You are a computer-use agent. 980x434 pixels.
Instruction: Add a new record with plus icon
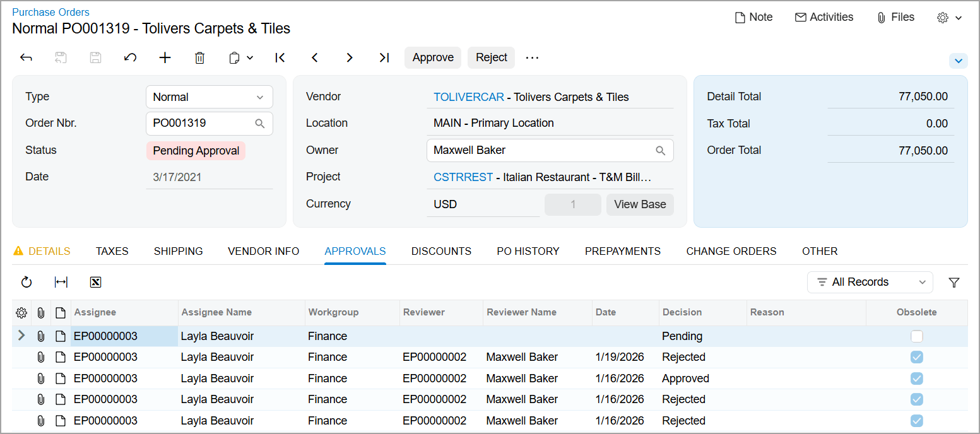click(165, 58)
